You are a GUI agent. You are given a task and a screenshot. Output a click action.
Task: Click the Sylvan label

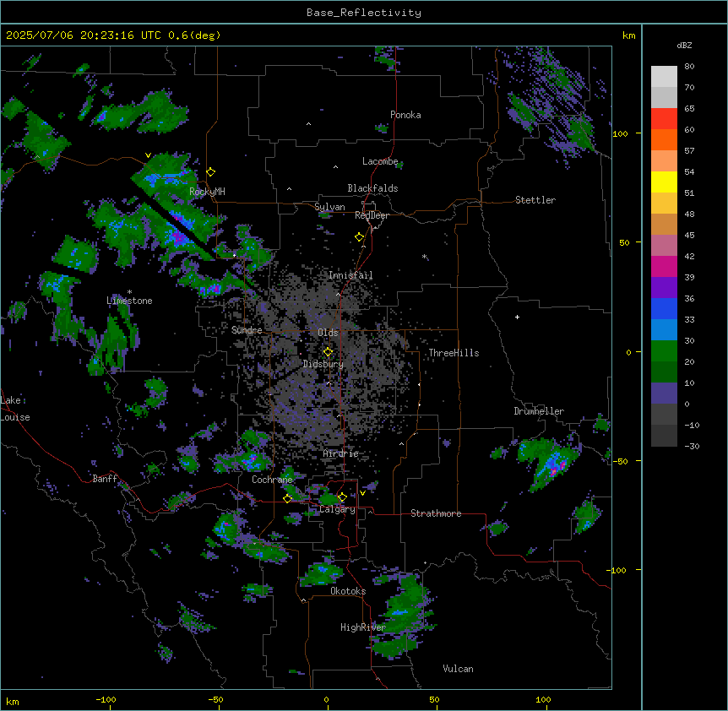329,207
